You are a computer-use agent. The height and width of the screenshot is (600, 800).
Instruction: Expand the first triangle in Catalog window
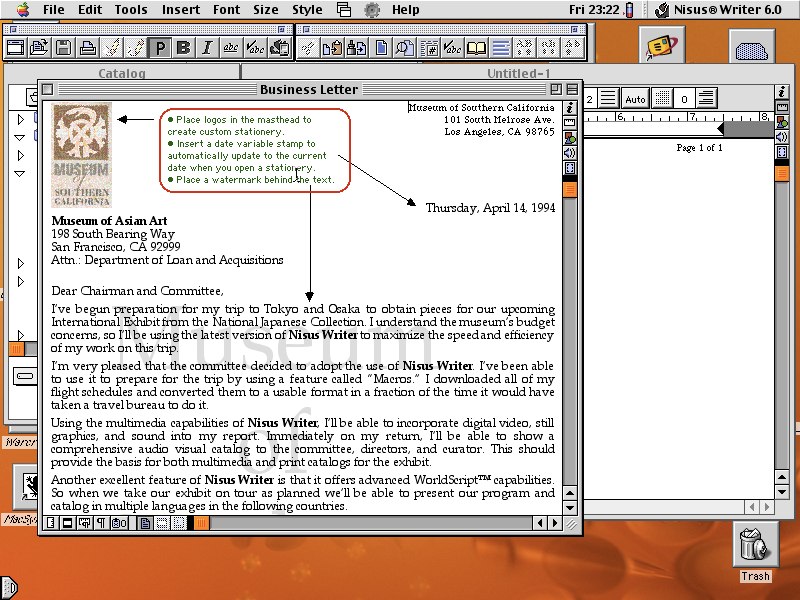coord(20,119)
